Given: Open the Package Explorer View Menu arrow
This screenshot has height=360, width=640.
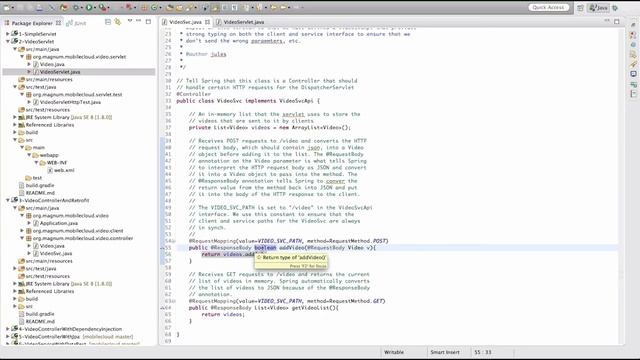Looking at the screenshot, I should (130, 20).
